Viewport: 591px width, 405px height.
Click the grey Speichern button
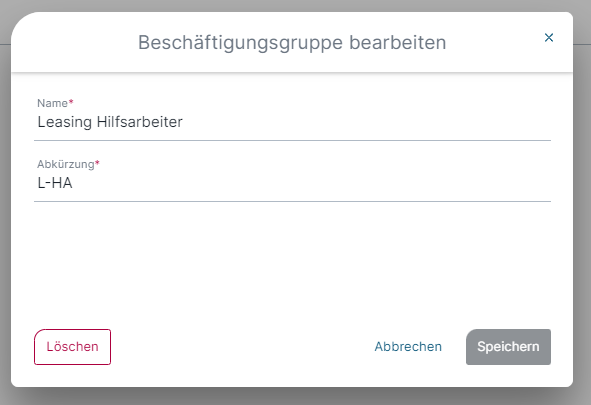coord(508,347)
